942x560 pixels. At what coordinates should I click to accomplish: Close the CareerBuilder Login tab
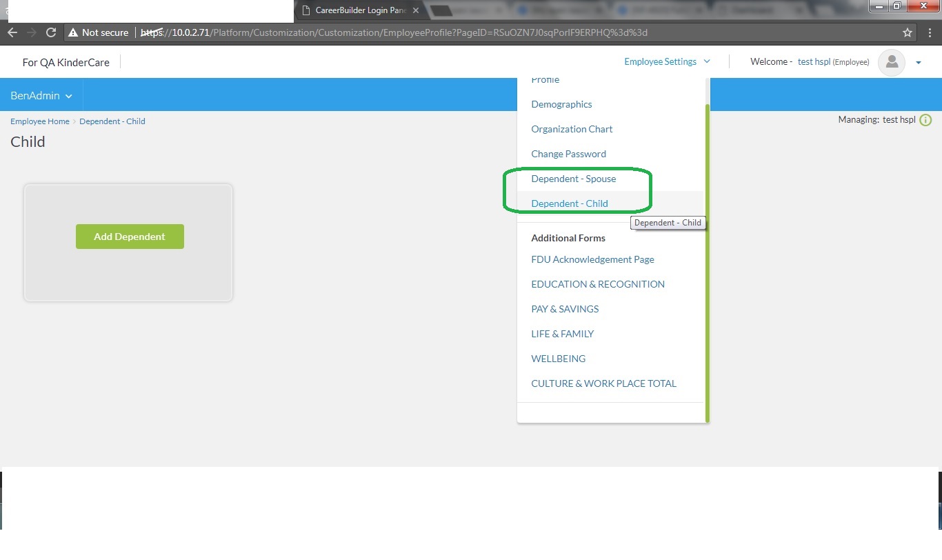point(416,10)
